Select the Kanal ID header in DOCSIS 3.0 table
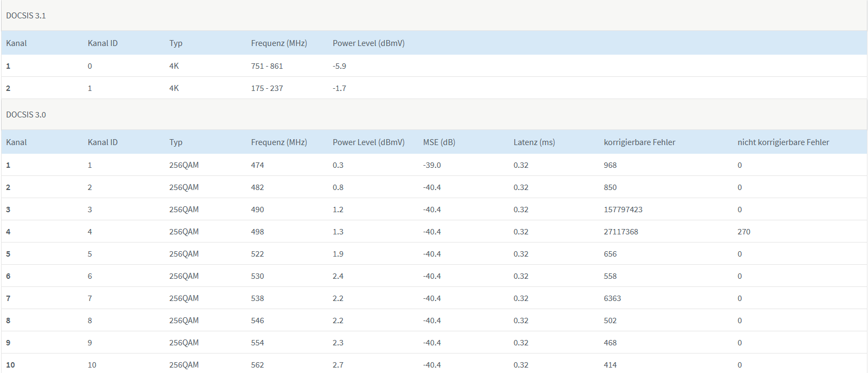This screenshot has height=373, width=868. tap(102, 142)
